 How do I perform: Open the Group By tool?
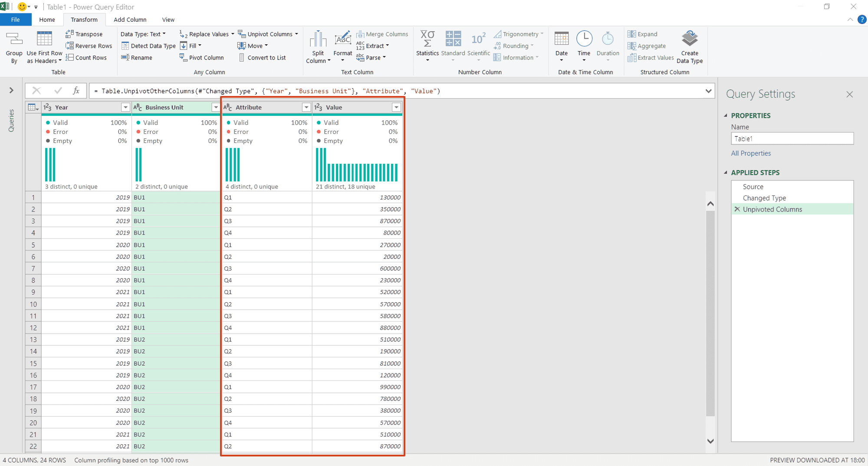click(x=14, y=46)
